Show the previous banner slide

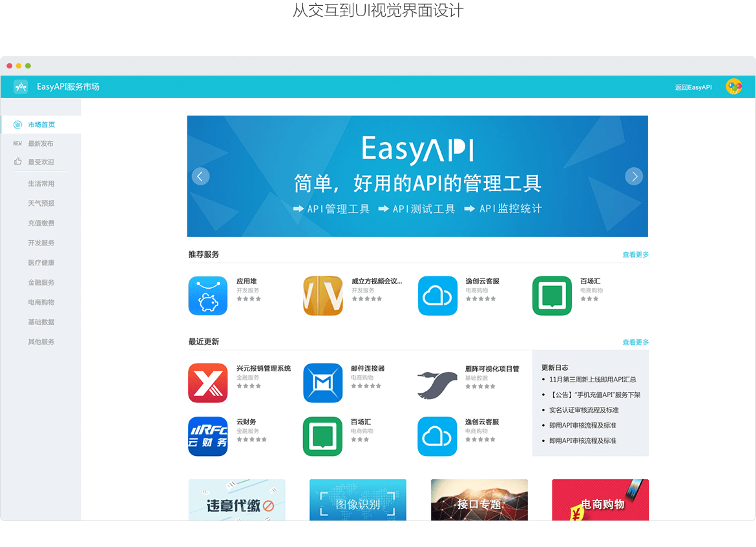[200, 176]
